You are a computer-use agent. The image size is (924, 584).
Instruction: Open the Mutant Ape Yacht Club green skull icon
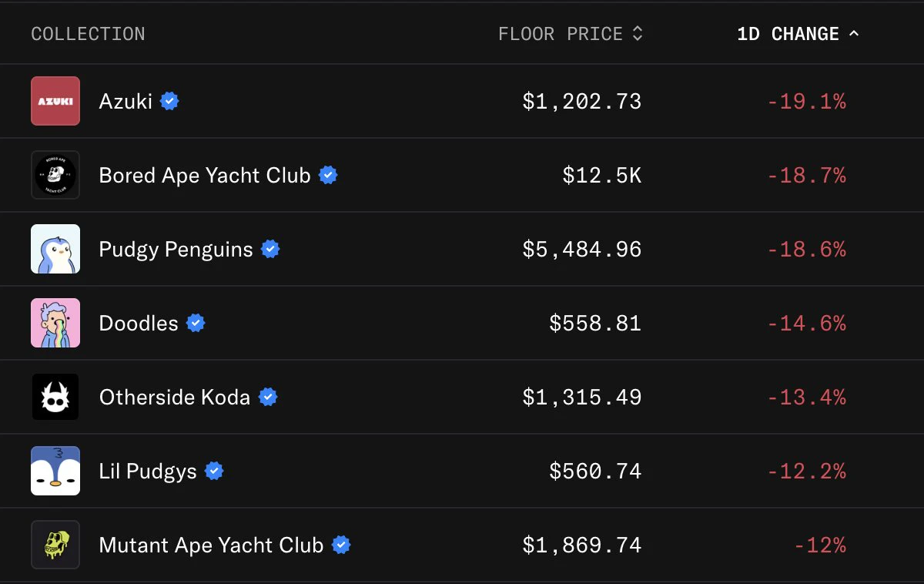(55, 545)
